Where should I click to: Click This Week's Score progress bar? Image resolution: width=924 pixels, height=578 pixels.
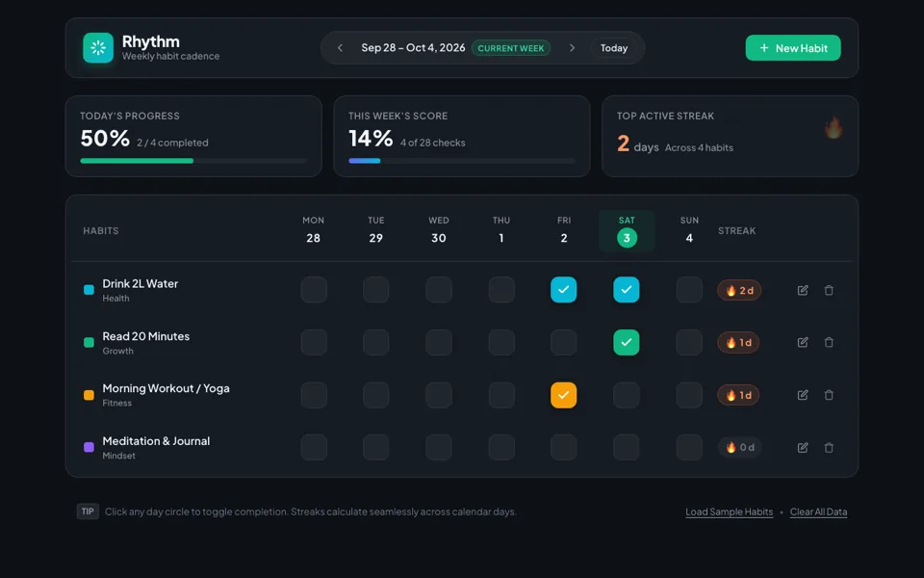click(x=462, y=161)
